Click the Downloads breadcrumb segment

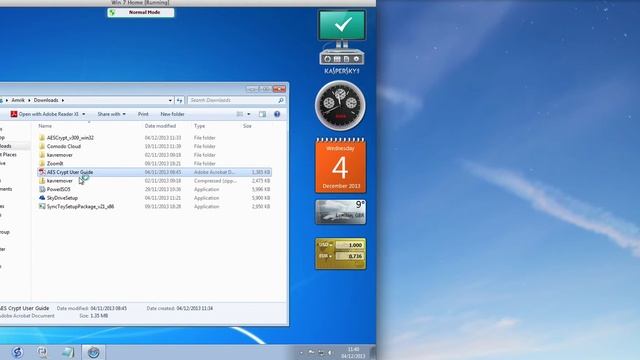(x=46, y=100)
